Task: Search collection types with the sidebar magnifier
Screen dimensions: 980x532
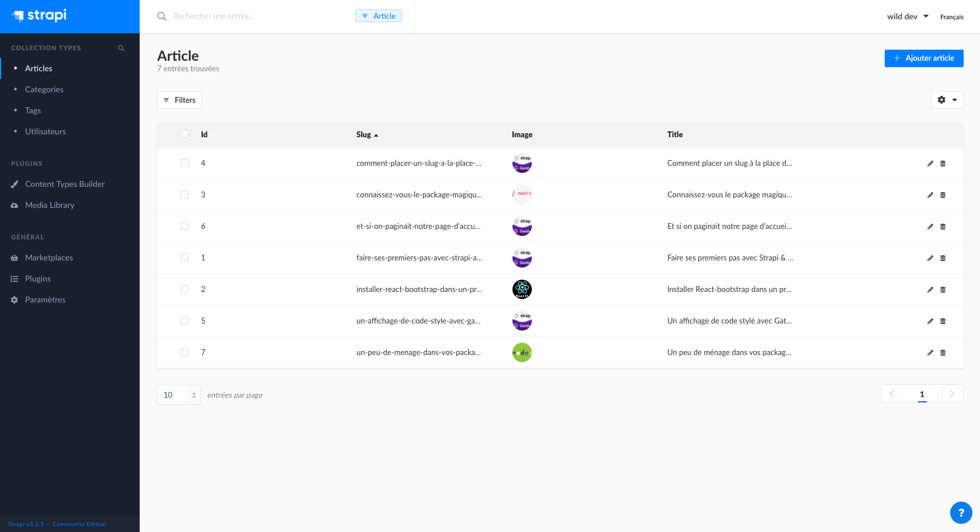Action: (121, 48)
